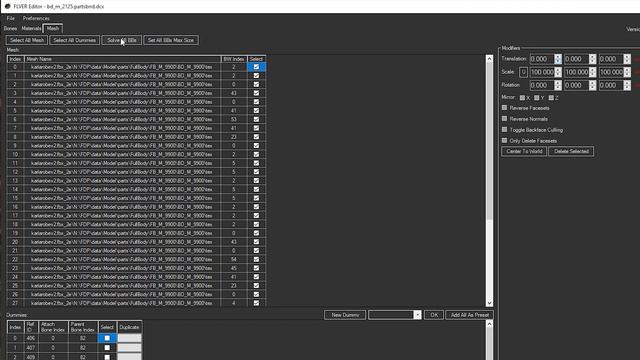This screenshot has width=640, height=360.
Task: Click the BW Index column header
Action: [x=234, y=59]
